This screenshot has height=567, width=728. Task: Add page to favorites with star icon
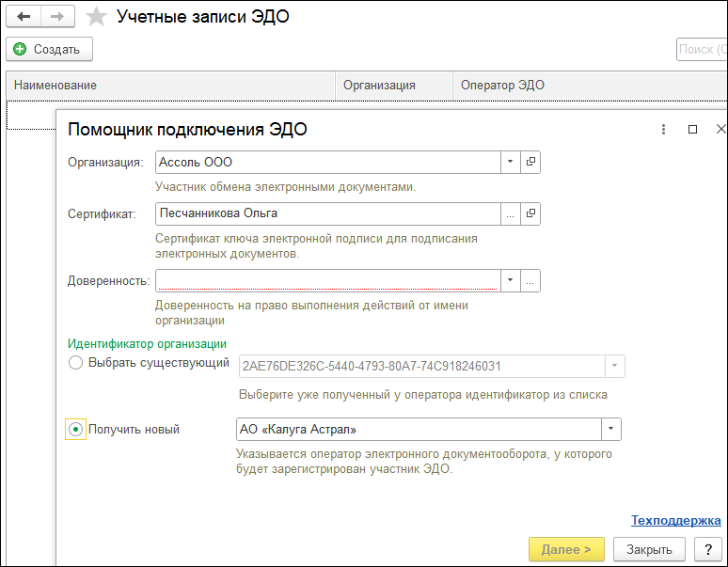(x=96, y=17)
